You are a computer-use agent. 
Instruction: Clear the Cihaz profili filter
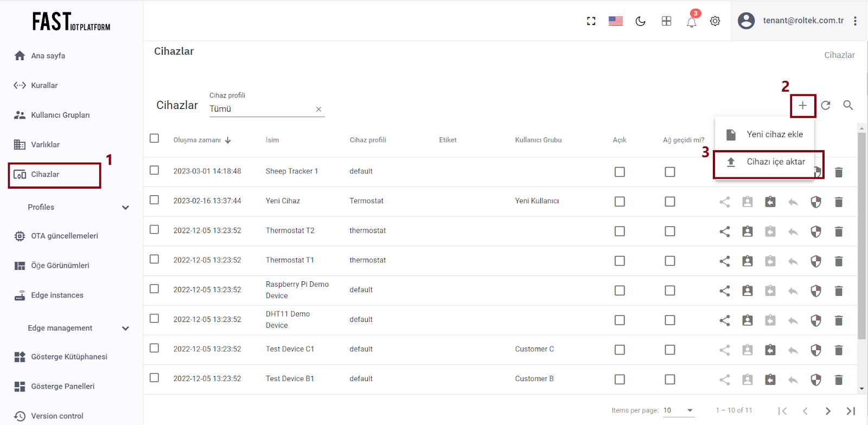(x=318, y=109)
